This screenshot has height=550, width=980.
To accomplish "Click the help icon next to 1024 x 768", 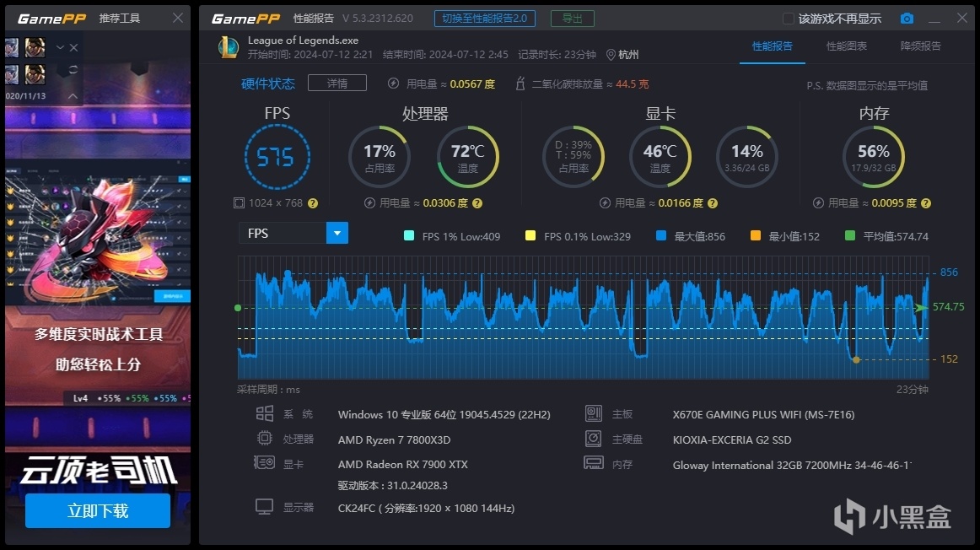I will (313, 203).
